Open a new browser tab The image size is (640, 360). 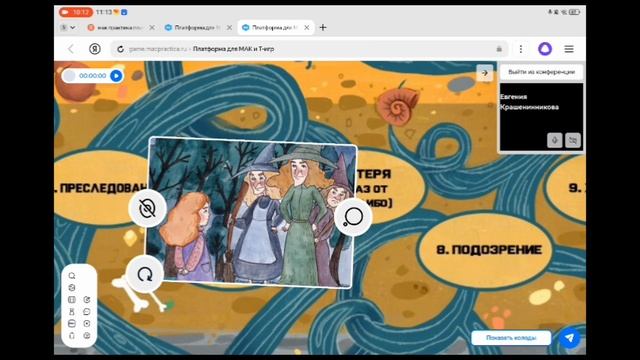(323, 27)
